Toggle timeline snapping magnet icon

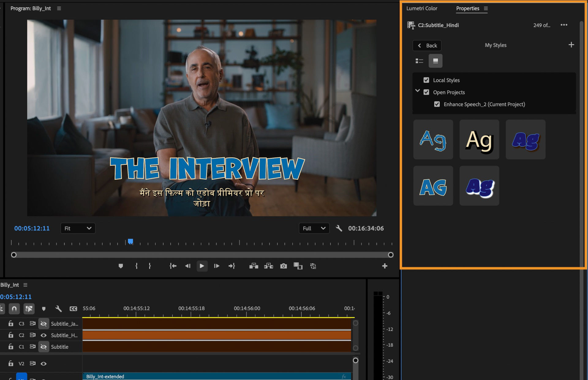[x=14, y=309]
